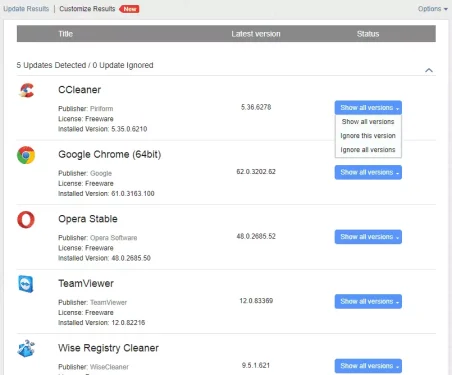Click 'Installed Version: 5.35.0.6210' text
The height and width of the screenshot is (375, 452).
point(103,129)
